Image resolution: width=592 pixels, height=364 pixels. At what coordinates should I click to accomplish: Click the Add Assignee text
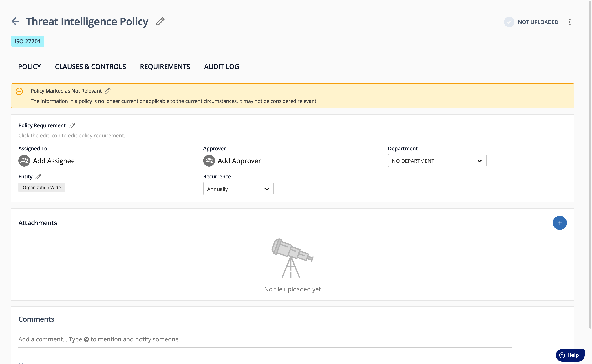pyautogui.click(x=54, y=161)
